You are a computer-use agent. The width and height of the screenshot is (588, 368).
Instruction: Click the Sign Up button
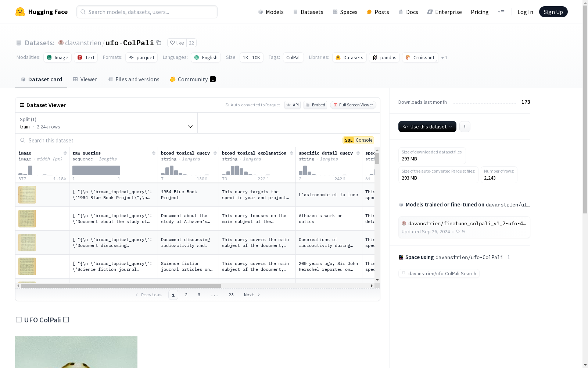[553, 12]
